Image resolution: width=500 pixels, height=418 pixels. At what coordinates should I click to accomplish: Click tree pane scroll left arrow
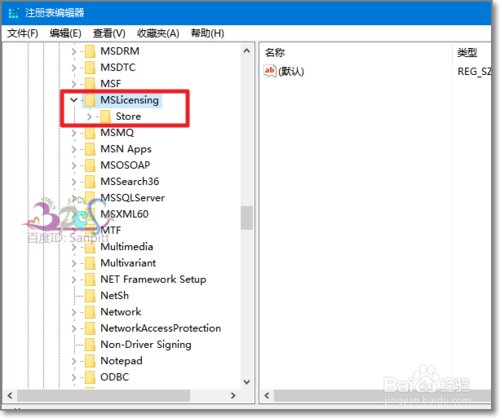pyautogui.click(x=10, y=396)
